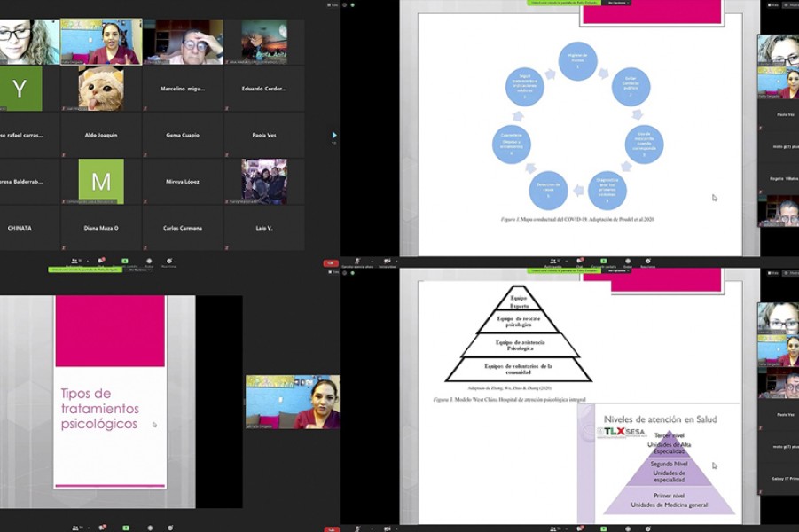Unmute microphone in circle-diagram window toolbar
This screenshot has height=532, width=799.
(x=357, y=262)
